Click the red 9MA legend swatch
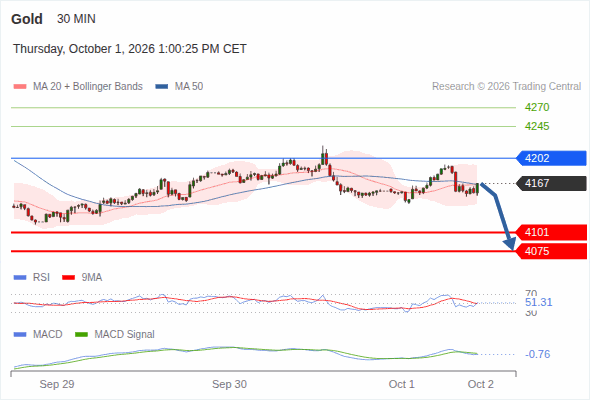 point(68,278)
